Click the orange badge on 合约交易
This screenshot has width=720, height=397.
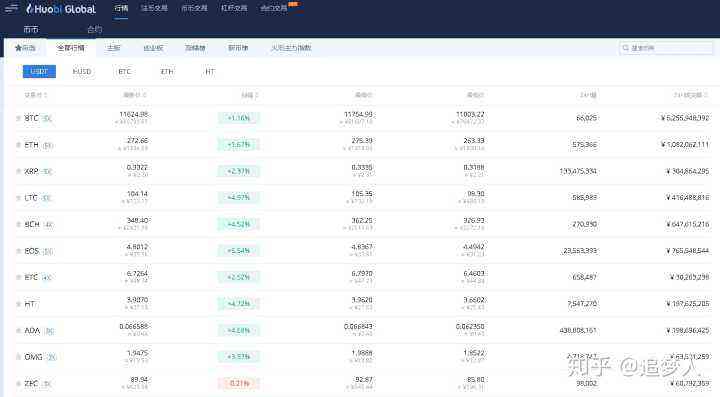coord(293,4)
